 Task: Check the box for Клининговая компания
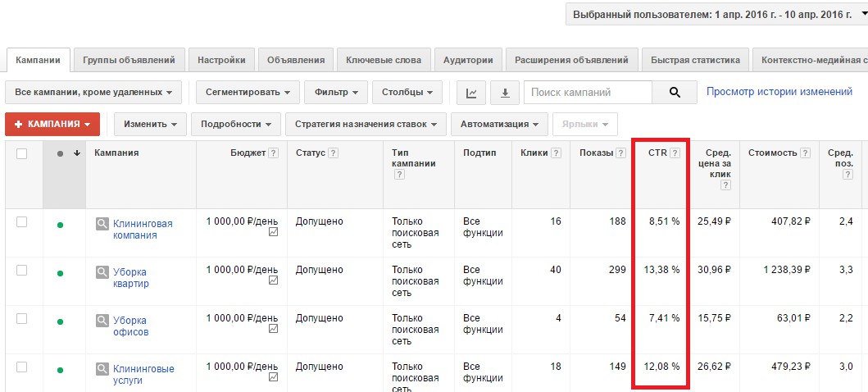(21, 222)
